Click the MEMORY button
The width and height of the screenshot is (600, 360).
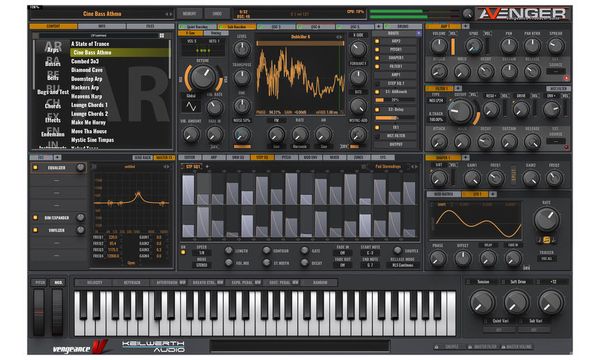189,14
